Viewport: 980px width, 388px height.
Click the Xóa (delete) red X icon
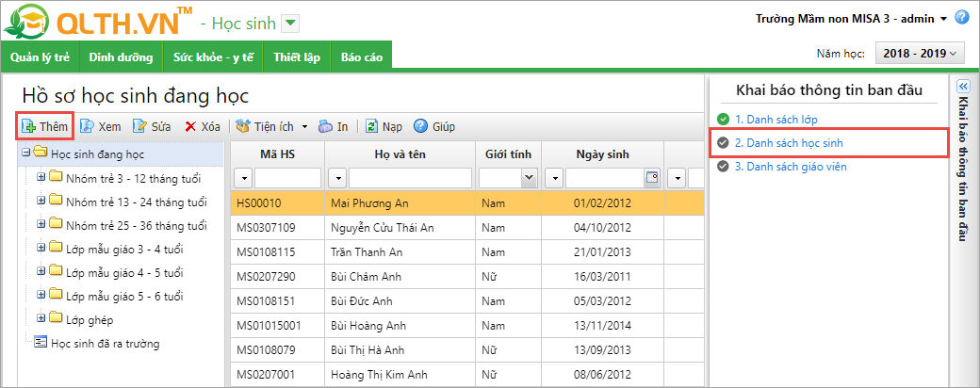[x=190, y=126]
